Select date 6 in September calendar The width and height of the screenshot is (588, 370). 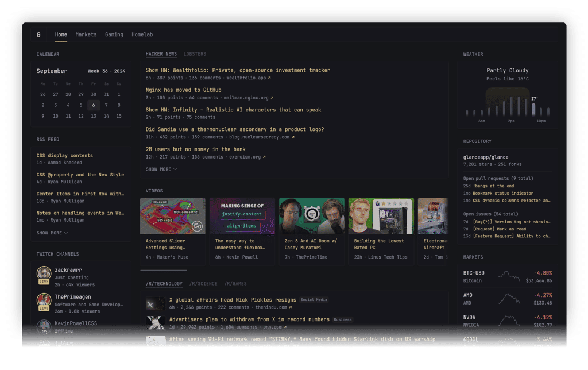coord(94,106)
